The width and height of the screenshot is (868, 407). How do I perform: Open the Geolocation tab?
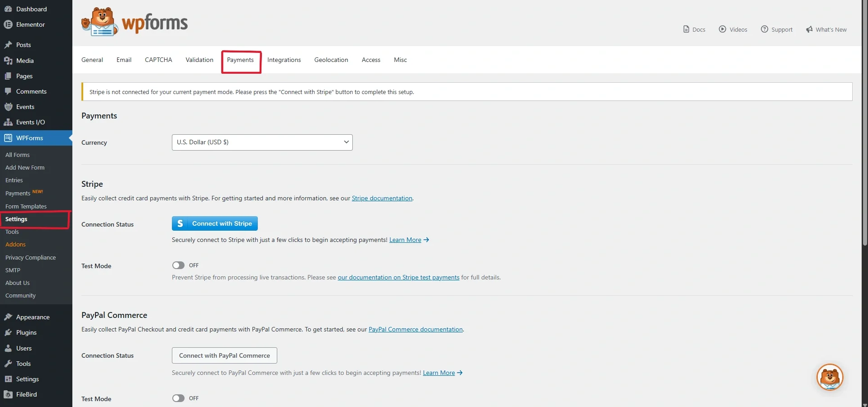click(331, 60)
